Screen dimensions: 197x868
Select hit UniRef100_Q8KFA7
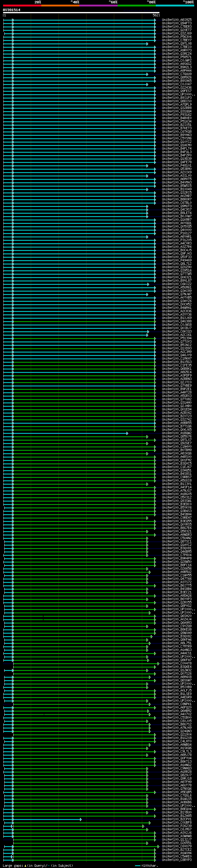pyautogui.click(x=177, y=660)
